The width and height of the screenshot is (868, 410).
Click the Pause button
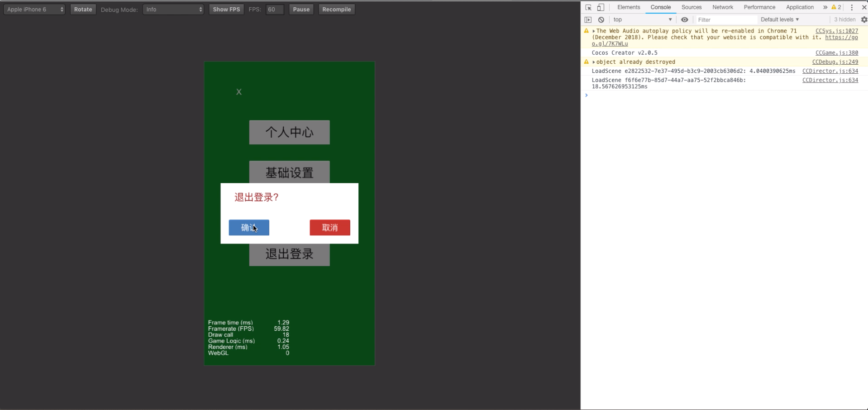tap(301, 9)
